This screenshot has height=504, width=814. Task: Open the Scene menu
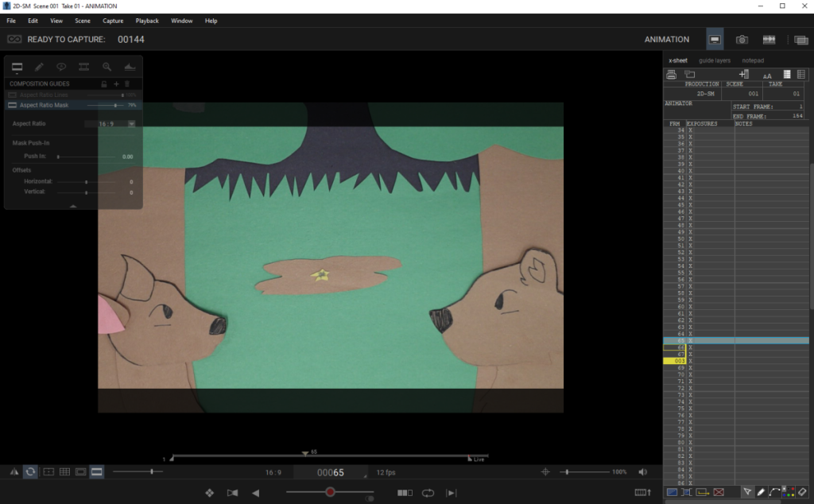[x=83, y=21]
